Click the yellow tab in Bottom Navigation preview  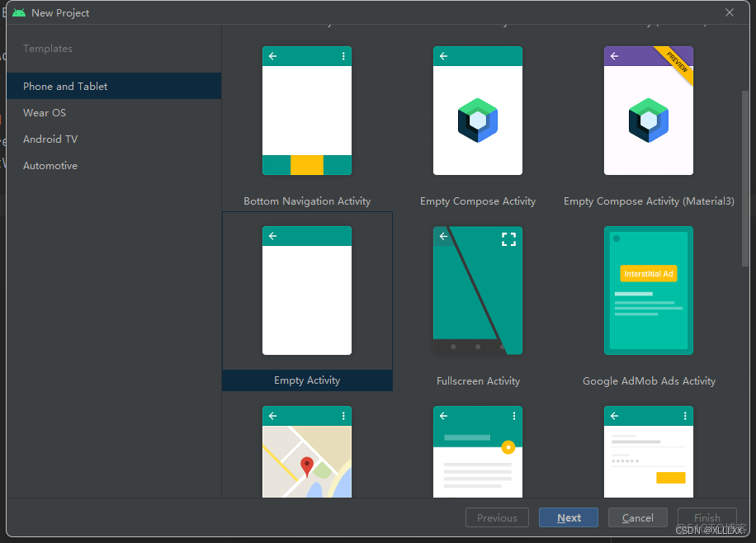pos(307,165)
